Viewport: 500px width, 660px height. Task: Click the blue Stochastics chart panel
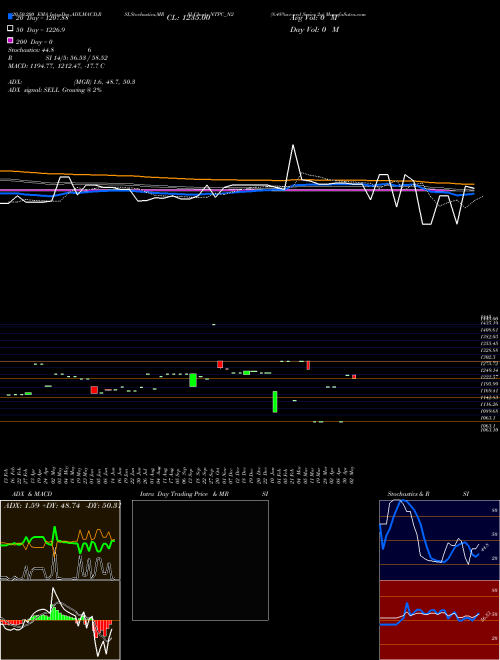439,540
